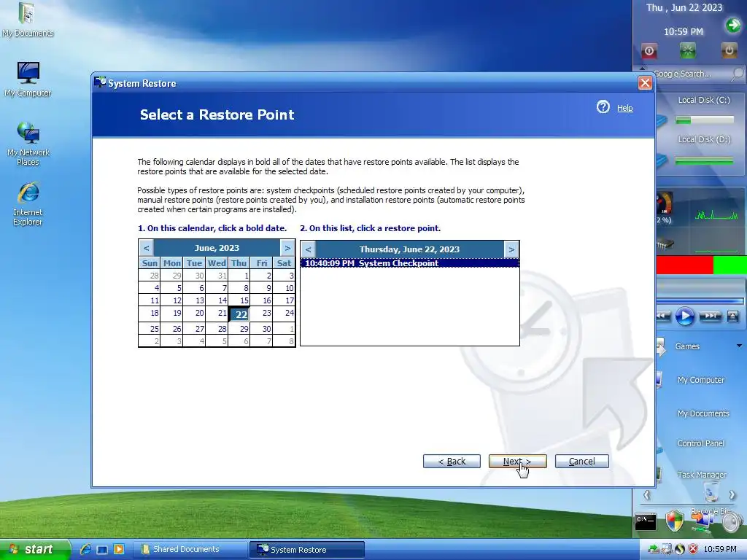
Task: Click the CPU meter gauge icon
Action: [x=664, y=203]
